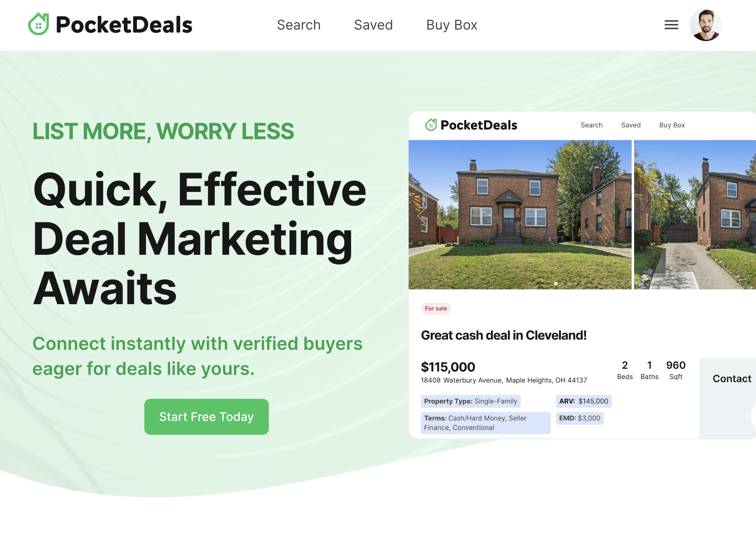Click the Buy Box link inside preview card
The image size is (756, 559).
coord(672,125)
